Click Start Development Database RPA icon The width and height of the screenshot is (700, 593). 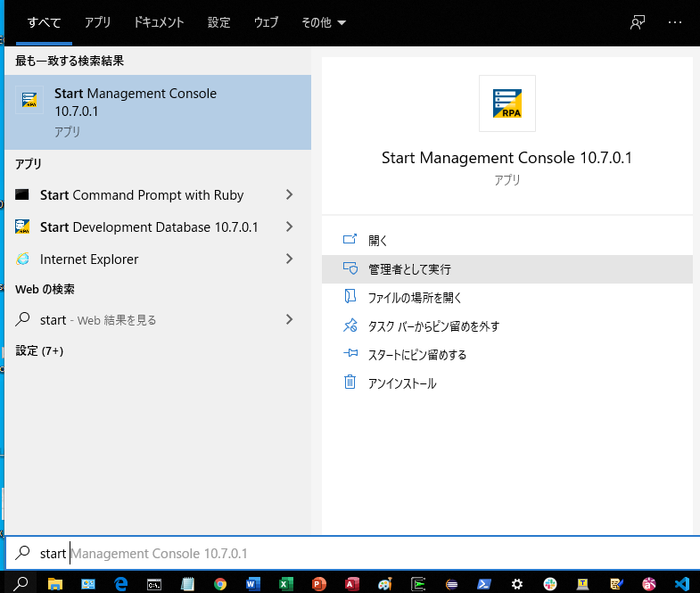tap(22, 226)
